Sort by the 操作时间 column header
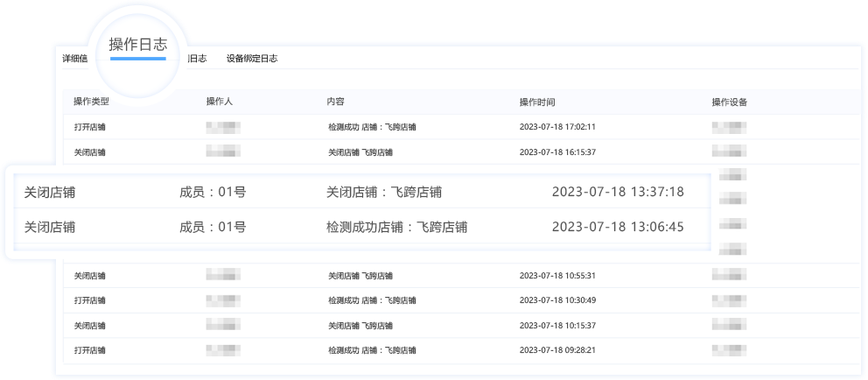The image size is (868, 380). pyautogui.click(x=537, y=102)
